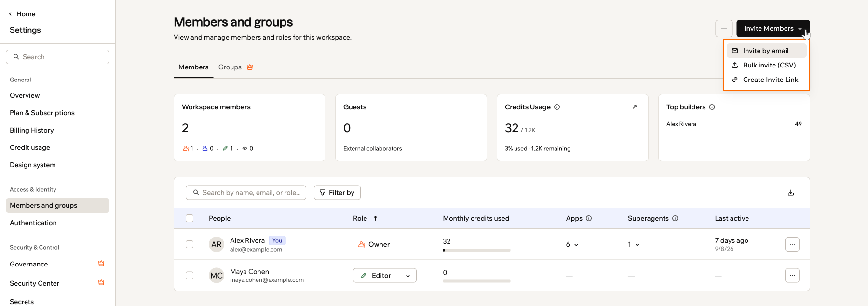Screen dimensions: 868x306
Task: Click the link icon for Create Invite Link
Action: point(735,80)
